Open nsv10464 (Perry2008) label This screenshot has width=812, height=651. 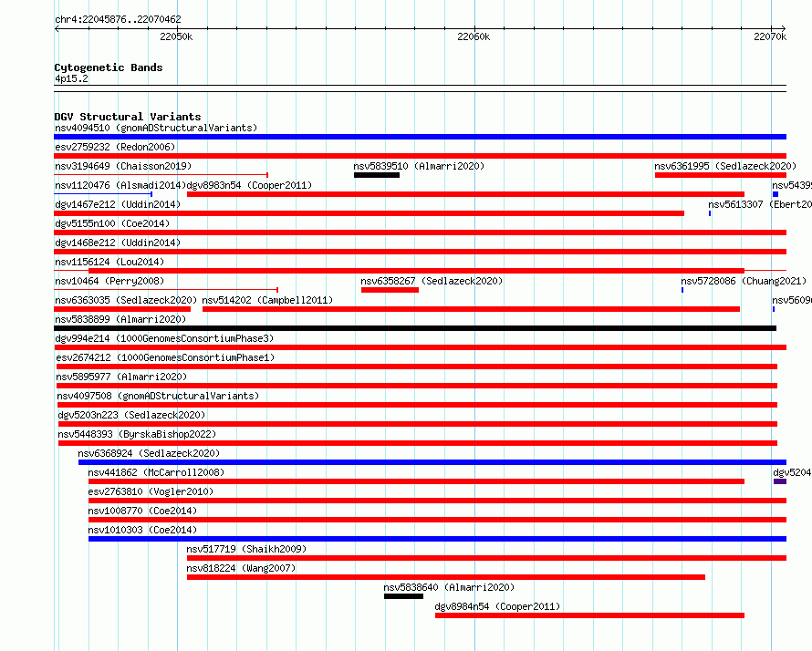coord(109,281)
